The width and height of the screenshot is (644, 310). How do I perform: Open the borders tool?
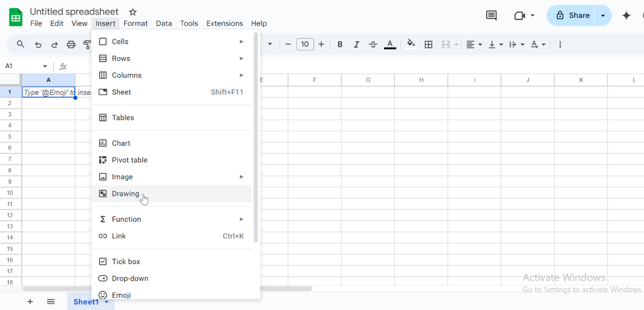(x=429, y=44)
